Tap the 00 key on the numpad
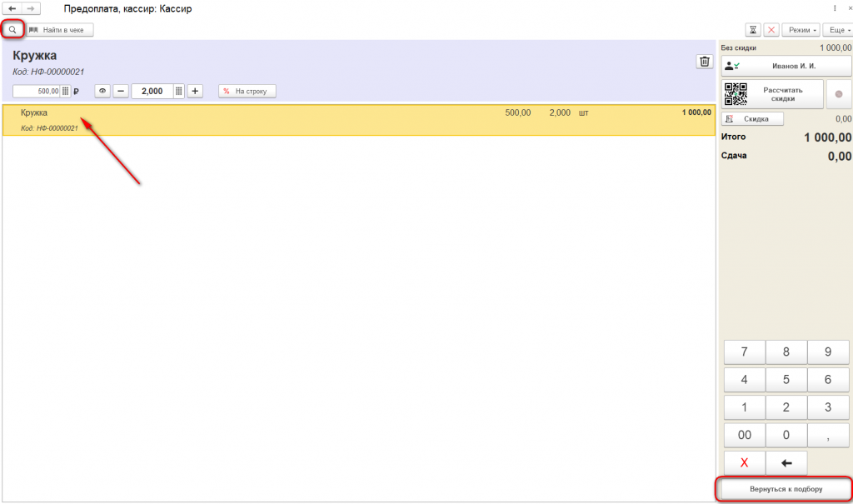Viewport: 853px width, 504px height. [744, 436]
